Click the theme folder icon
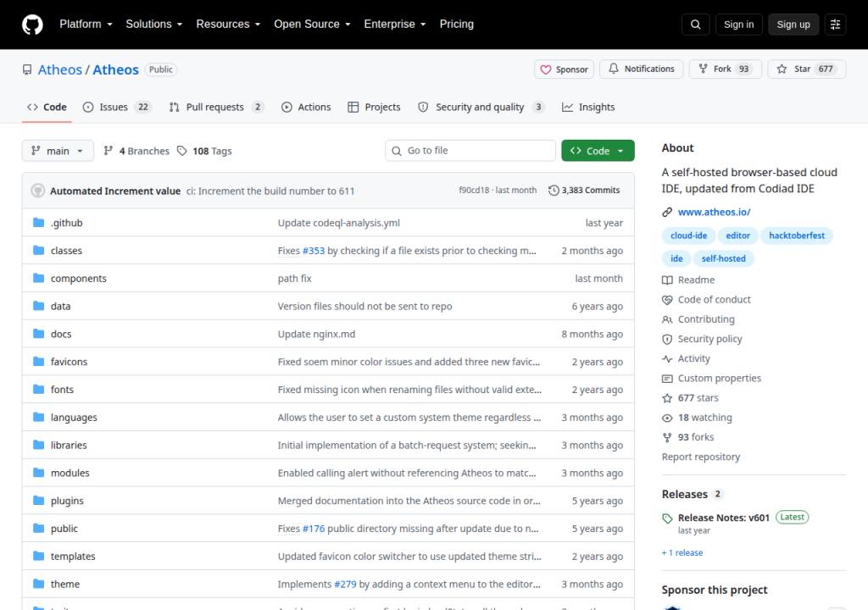Image resolution: width=868 pixels, height=610 pixels. point(38,584)
